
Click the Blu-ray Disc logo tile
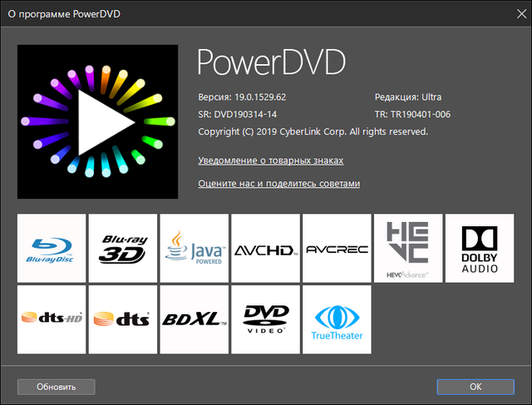52,247
